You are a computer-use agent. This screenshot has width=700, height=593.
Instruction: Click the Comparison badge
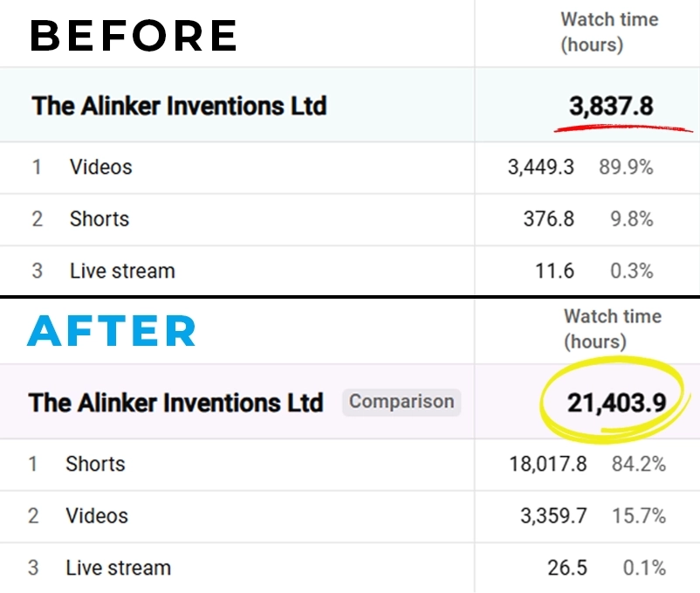(x=401, y=402)
